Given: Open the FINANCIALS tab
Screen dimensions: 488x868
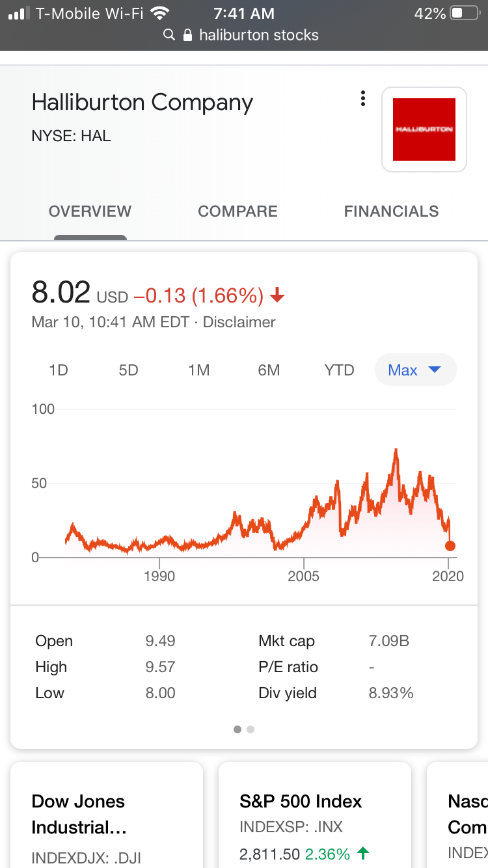Looking at the screenshot, I should (x=391, y=211).
